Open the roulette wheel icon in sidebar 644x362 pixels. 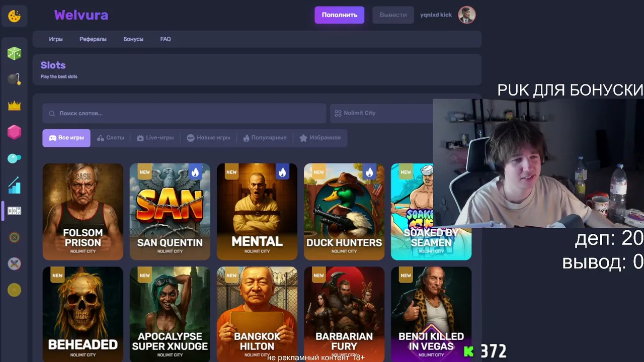click(14, 237)
